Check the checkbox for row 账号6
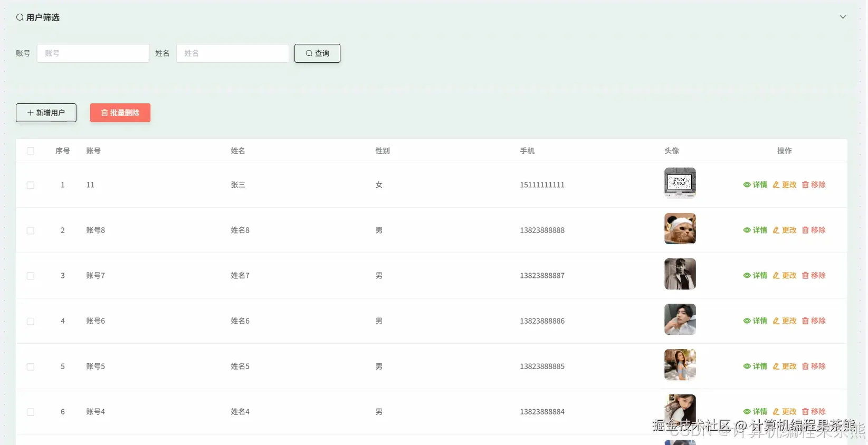 click(x=31, y=321)
